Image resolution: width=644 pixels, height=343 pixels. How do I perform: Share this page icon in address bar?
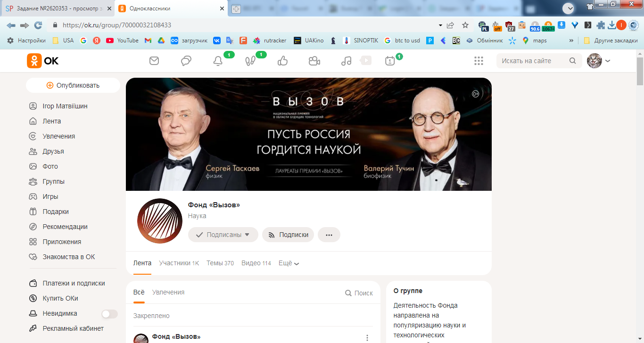[x=451, y=25]
